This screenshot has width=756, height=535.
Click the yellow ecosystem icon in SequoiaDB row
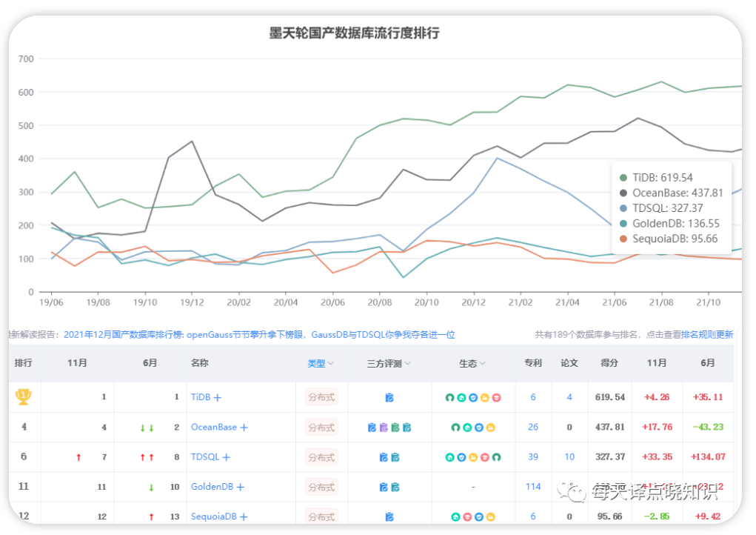tap(490, 516)
